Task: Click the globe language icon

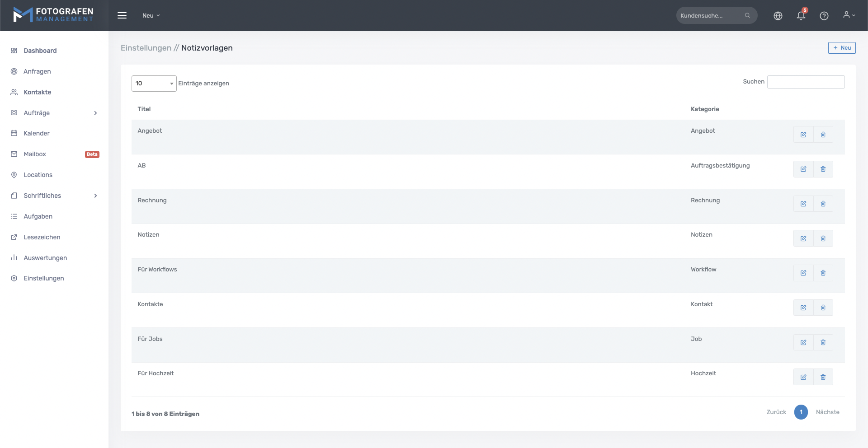Action: click(x=778, y=16)
